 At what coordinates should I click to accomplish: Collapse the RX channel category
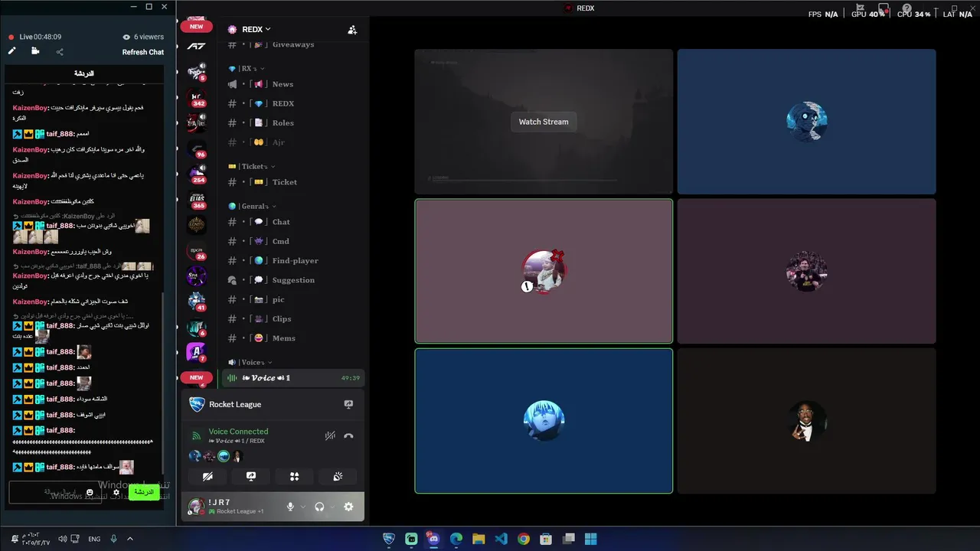click(247, 69)
